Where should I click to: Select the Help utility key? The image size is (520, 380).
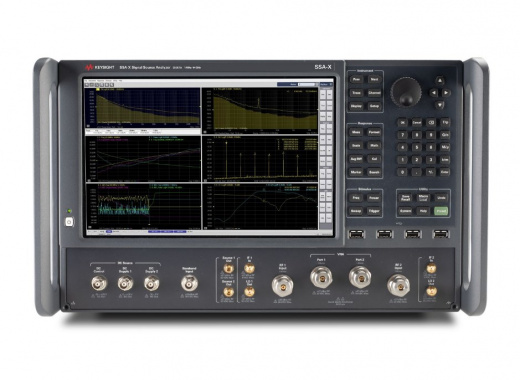click(x=423, y=211)
